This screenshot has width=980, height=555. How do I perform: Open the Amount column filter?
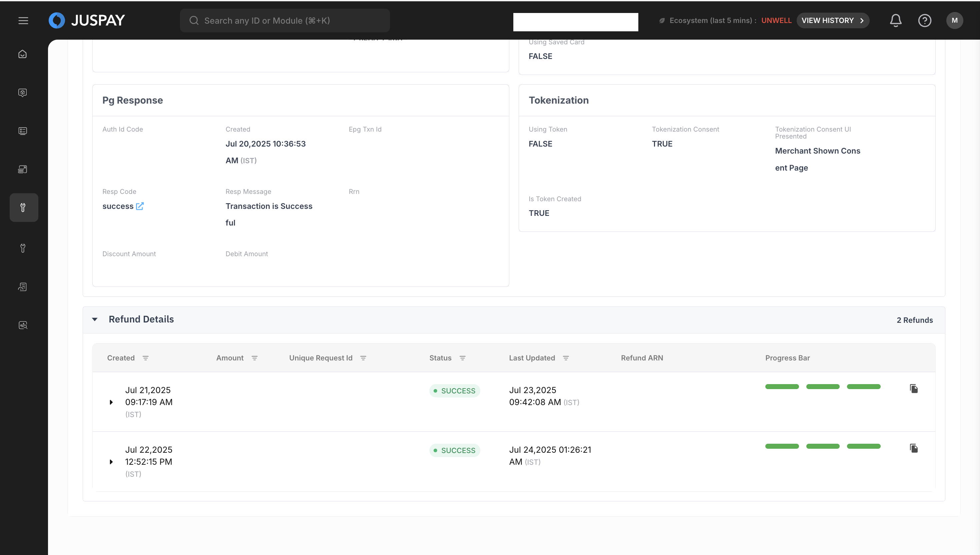(x=254, y=358)
